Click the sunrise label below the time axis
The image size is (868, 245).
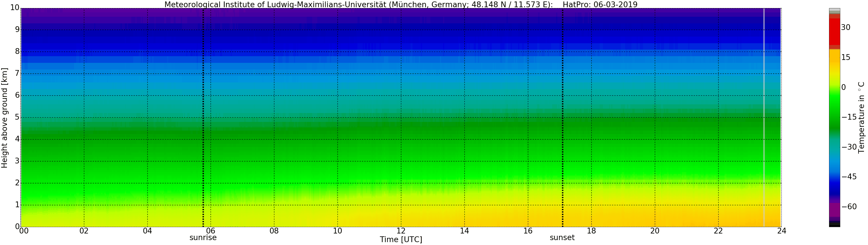(203, 238)
